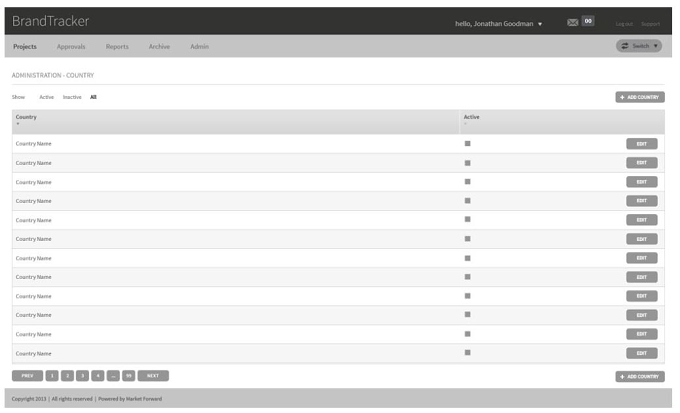
Task: Click EDIT on the last country row
Action: click(642, 353)
